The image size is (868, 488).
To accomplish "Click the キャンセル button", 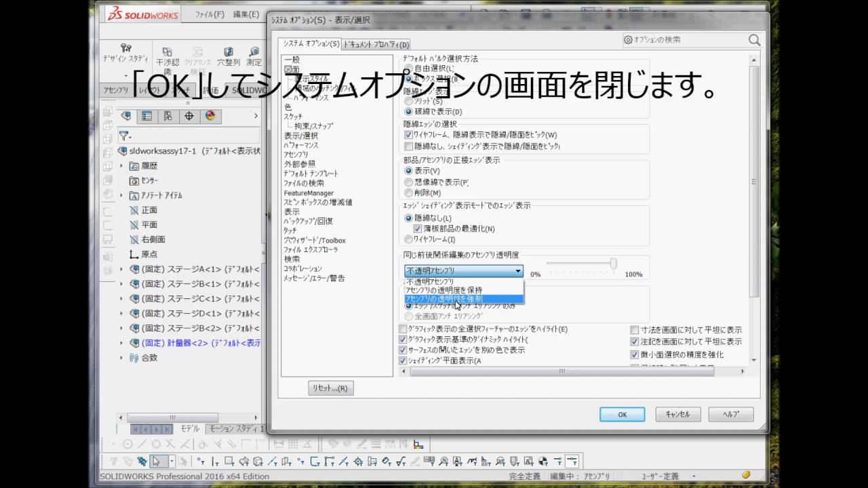I will point(677,414).
